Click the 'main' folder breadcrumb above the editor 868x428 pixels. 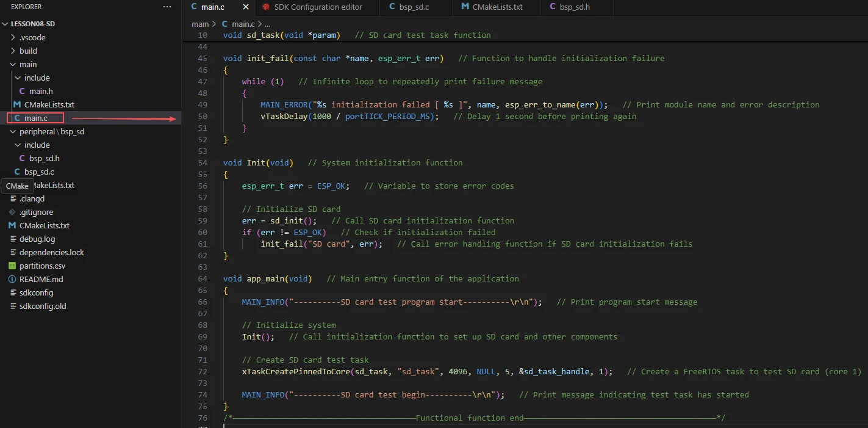tap(199, 24)
